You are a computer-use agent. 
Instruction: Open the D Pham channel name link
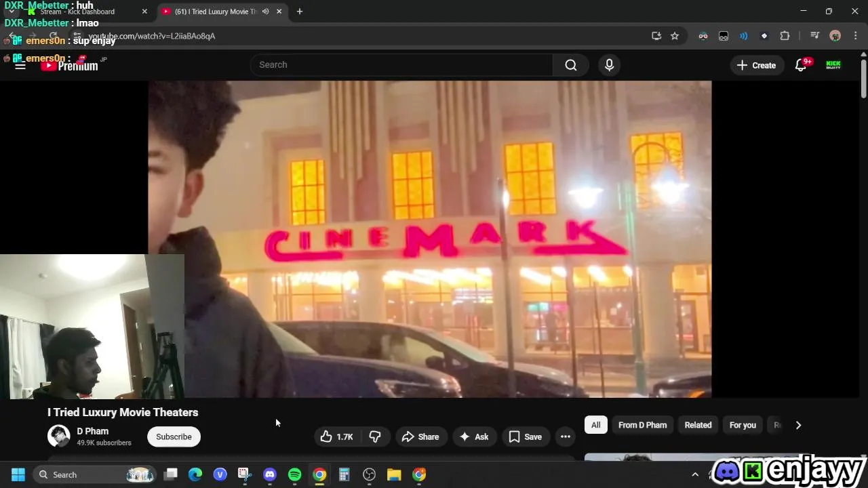pyautogui.click(x=93, y=431)
